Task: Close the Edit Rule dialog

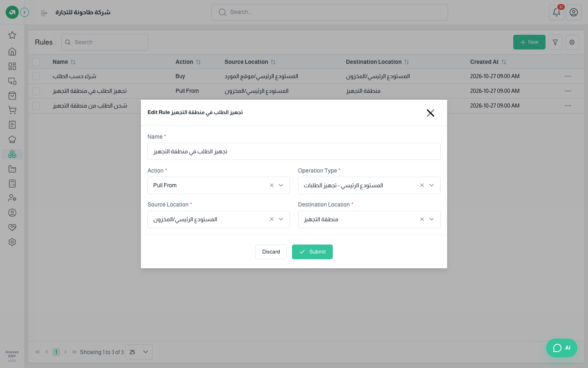Action: coord(430,113)
